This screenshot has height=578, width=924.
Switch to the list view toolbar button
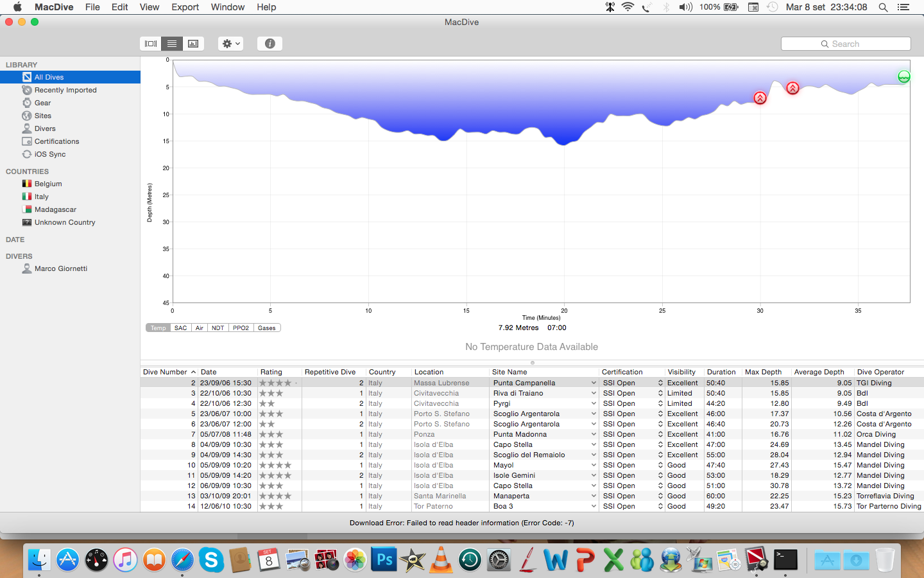172,44
